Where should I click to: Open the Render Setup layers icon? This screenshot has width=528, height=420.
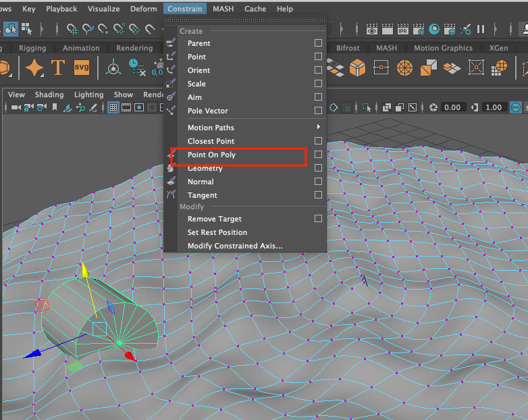450,29
